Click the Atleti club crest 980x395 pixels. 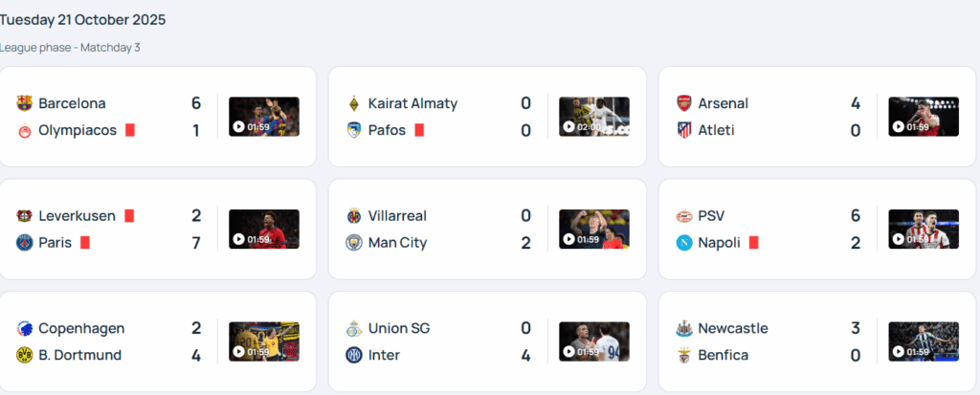pyautogui.click(x=683, y=130)
